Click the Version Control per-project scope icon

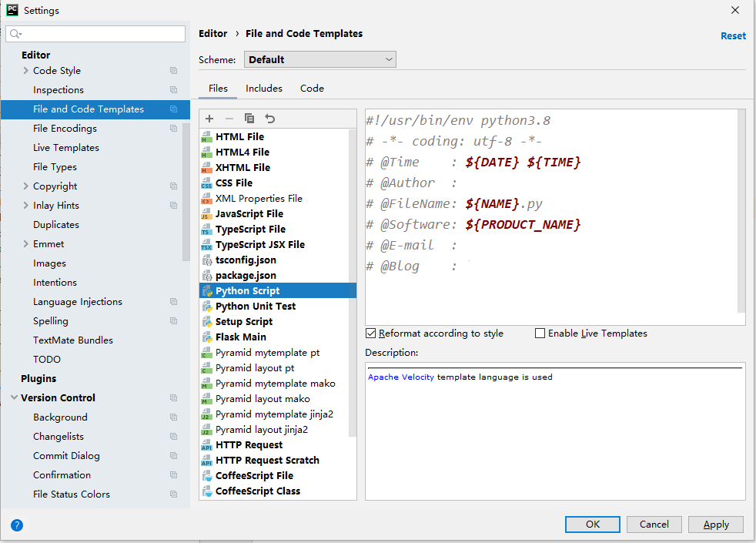click(x=173, y=398)
